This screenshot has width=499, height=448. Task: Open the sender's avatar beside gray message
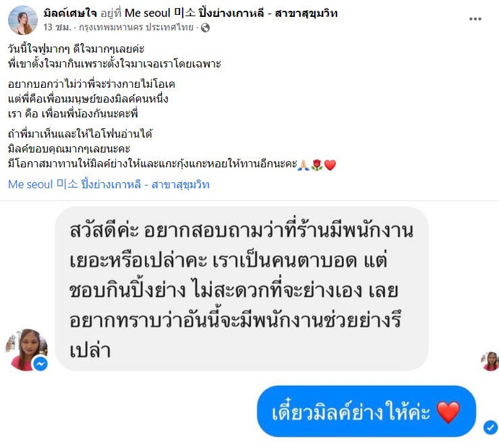27,350
